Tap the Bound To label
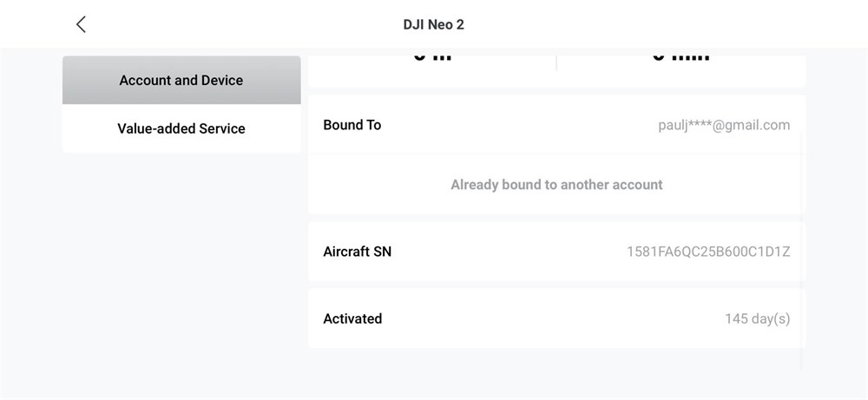 point(352,125)
